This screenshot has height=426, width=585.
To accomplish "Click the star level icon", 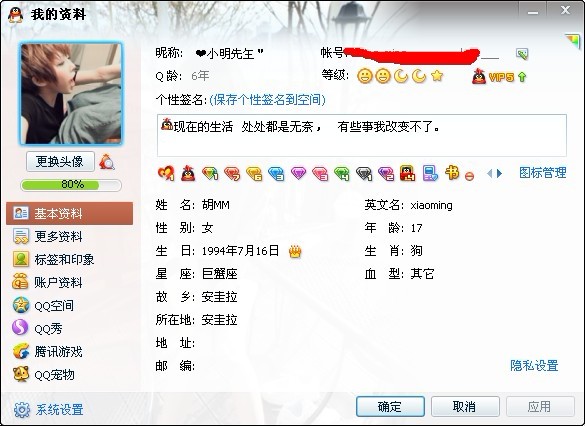I will pyautogui.click(x=437, y=76).
